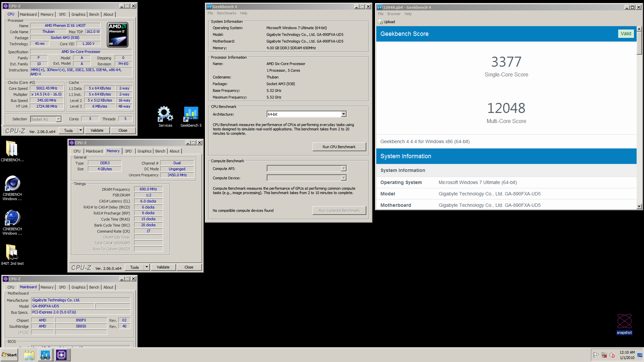
Task: Click the Mainboard model GA-890FXA-UD5 field
Action: point(63,306)
